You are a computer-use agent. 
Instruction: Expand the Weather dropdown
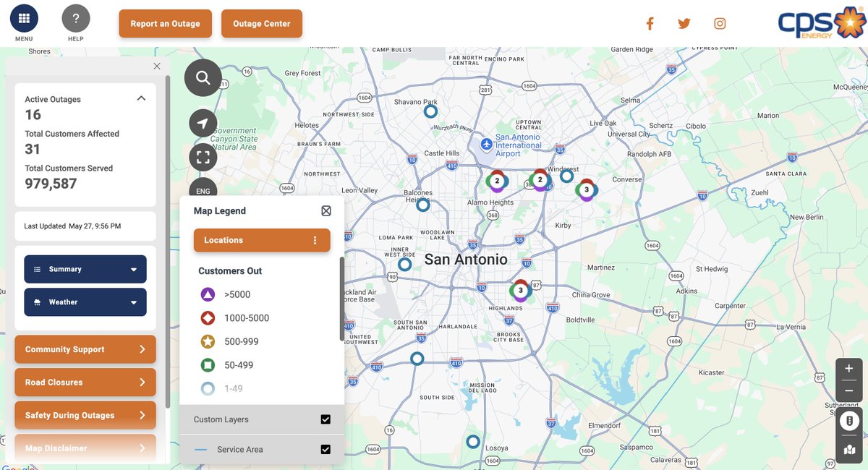[x=85, y=302]
